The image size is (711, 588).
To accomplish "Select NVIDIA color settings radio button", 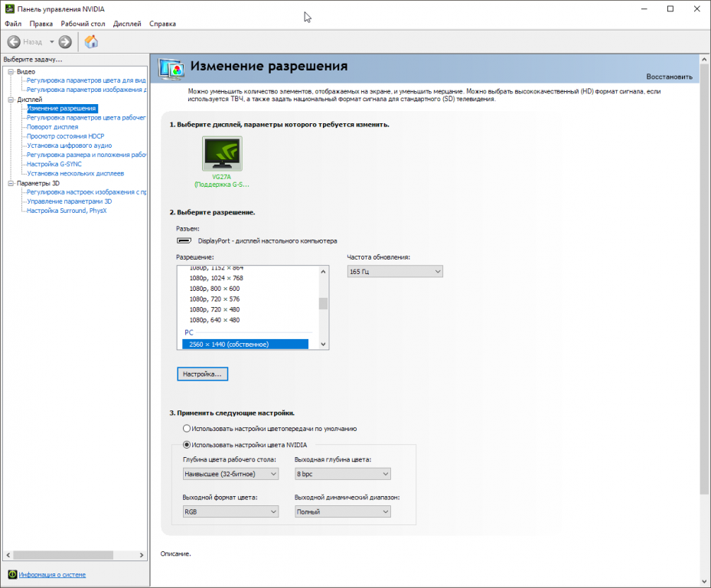I will 187,445.
